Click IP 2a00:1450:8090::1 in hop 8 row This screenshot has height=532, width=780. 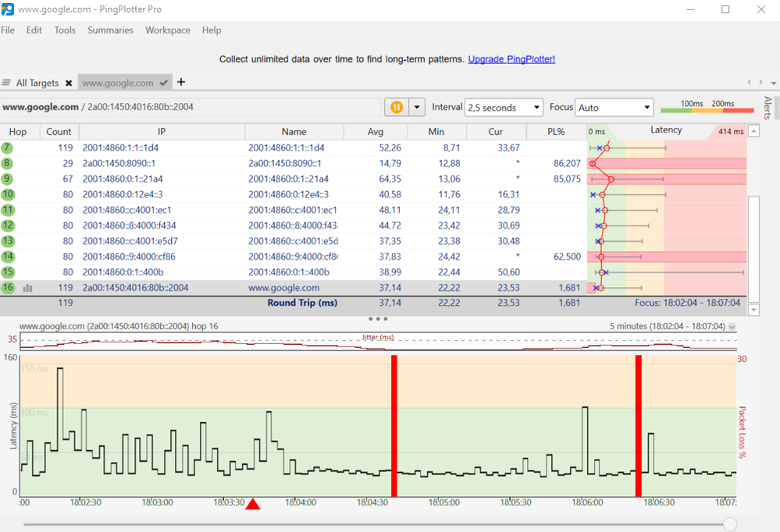coord(119,163)
